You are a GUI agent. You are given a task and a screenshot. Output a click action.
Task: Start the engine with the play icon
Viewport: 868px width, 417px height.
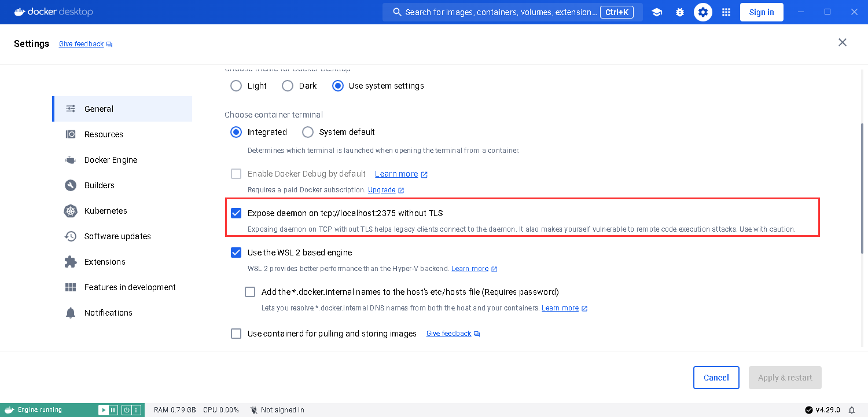(x=103, y=410)
